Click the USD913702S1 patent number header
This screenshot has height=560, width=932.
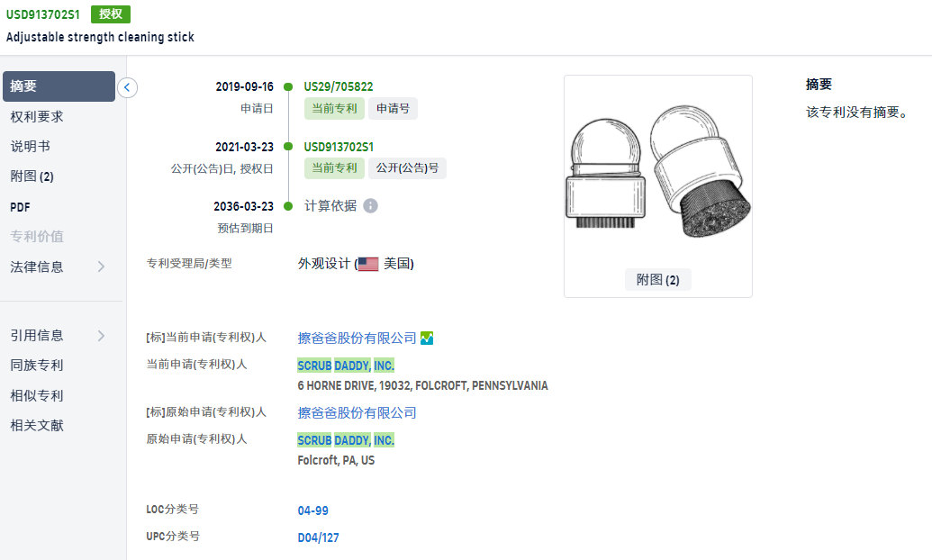coord(43,14)
